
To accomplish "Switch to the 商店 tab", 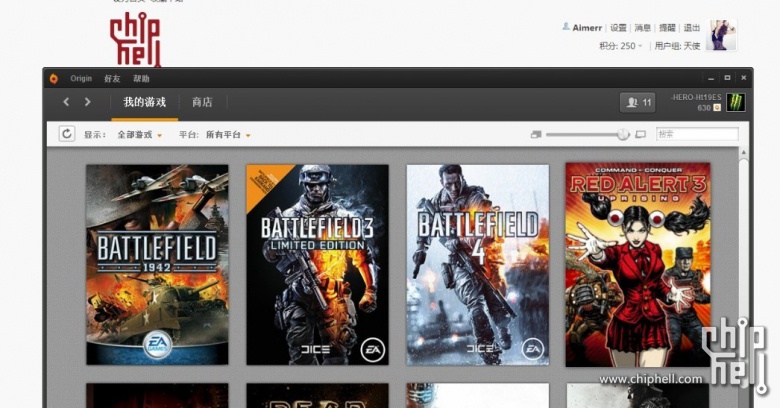I will (202, 102).
